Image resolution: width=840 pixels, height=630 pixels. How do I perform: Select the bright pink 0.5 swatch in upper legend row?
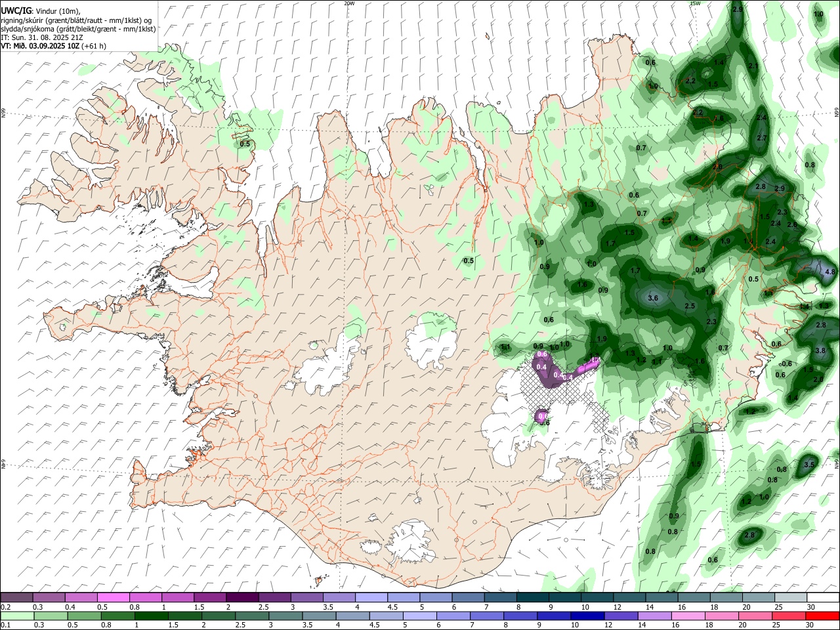(x=113, y=598)
